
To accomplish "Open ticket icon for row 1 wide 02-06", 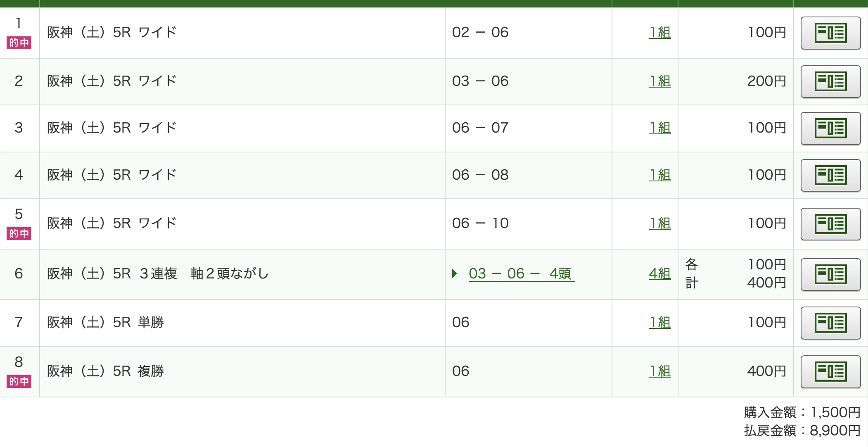I will tap(830, 33).
